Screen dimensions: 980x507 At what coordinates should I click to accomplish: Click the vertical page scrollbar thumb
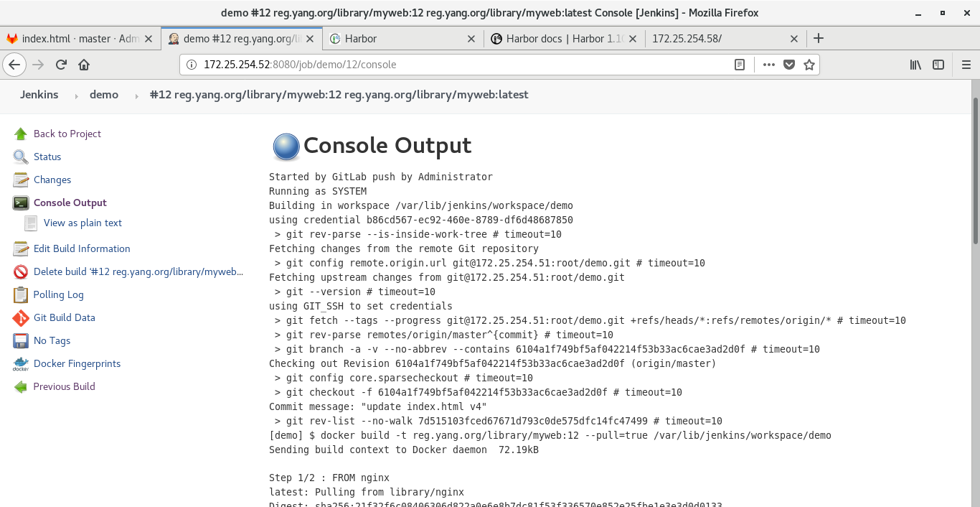point(976,171)
